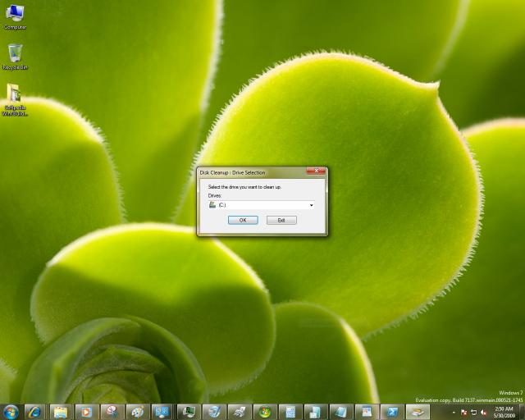
Task: Click OK in Disk Cleanup dialog
Action: click(243, 220)
